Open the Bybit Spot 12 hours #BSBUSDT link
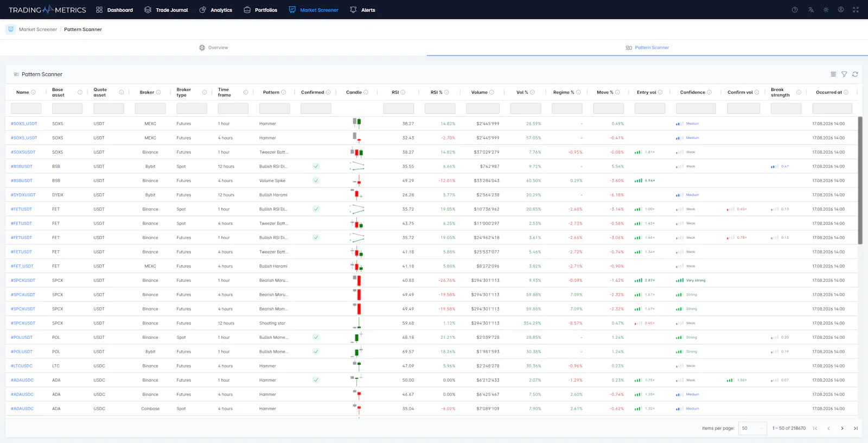Image resolution: width=868 pixels, height=443 pixels. coord(22,167)
